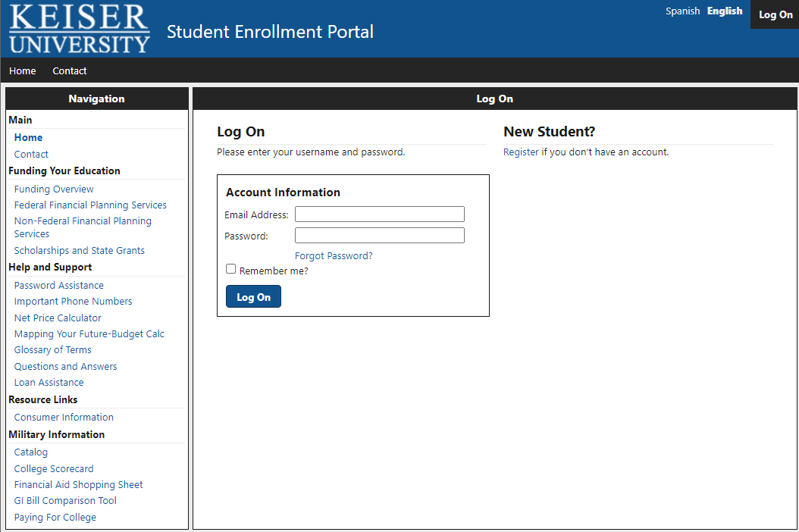
Task: Click Register link for new students
Action: 521,152
